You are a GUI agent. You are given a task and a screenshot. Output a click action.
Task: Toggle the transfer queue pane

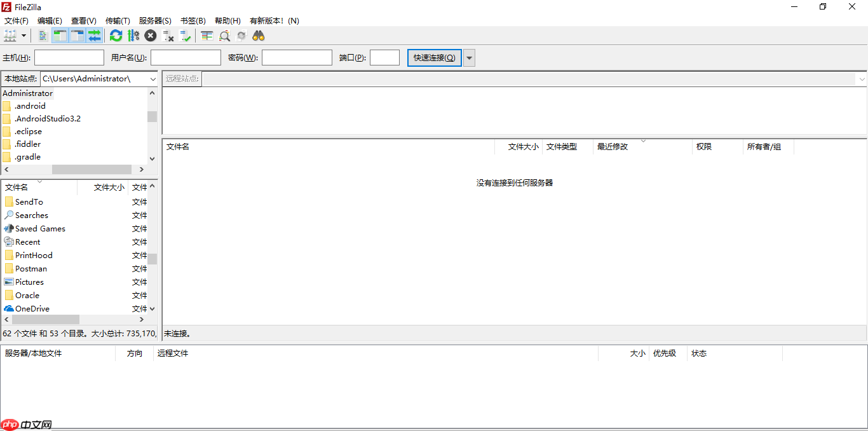pos(95,36)
